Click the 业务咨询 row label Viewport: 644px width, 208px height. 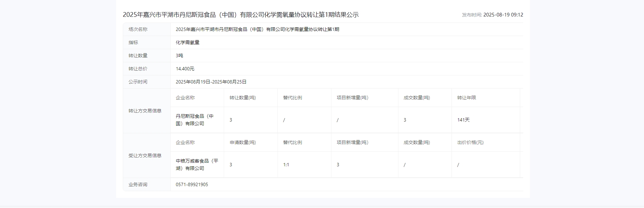point(138,184)
